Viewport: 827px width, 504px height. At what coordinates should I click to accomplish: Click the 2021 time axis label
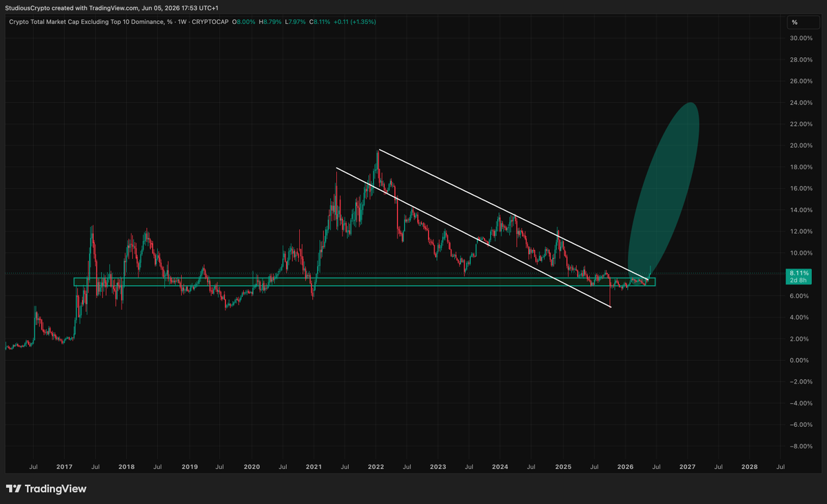[314, 466]
